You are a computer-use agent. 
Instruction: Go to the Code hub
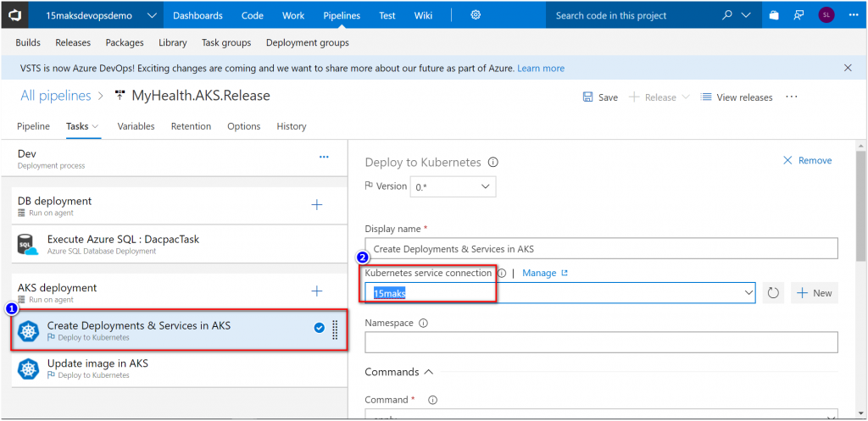[x=253, y=15]
